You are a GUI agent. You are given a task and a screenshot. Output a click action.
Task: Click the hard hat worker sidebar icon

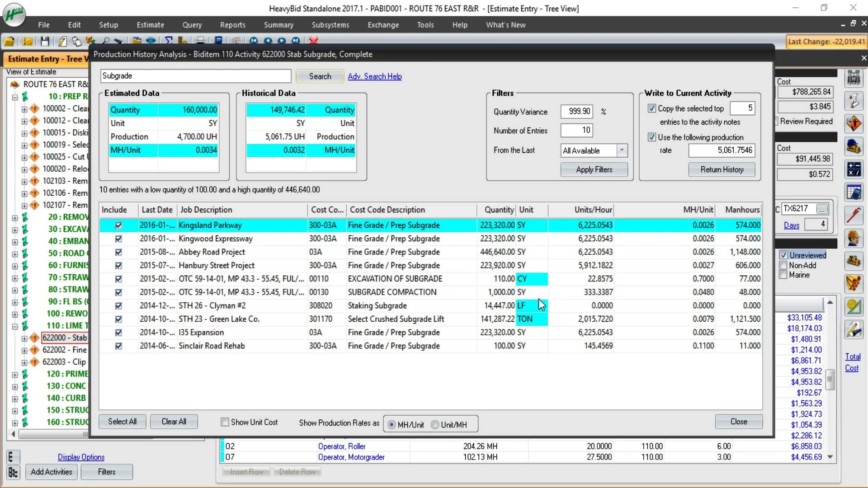tap(854, 238)
